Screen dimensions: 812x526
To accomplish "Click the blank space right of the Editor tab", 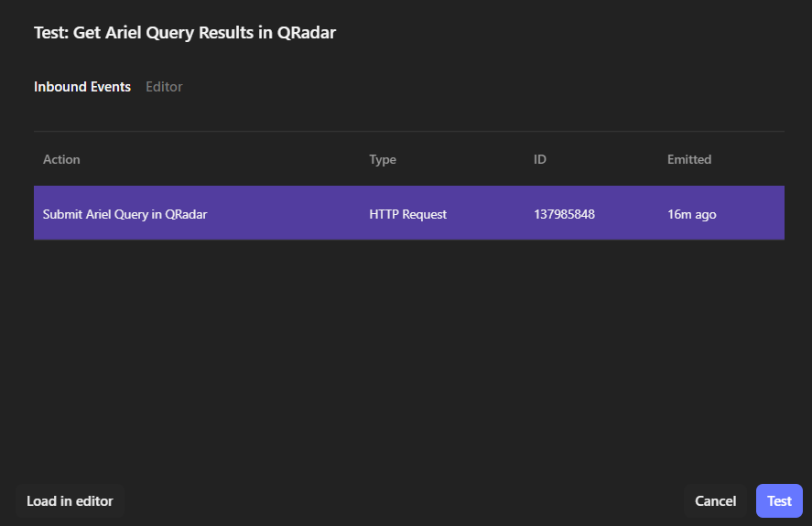I will click(458, 87).
